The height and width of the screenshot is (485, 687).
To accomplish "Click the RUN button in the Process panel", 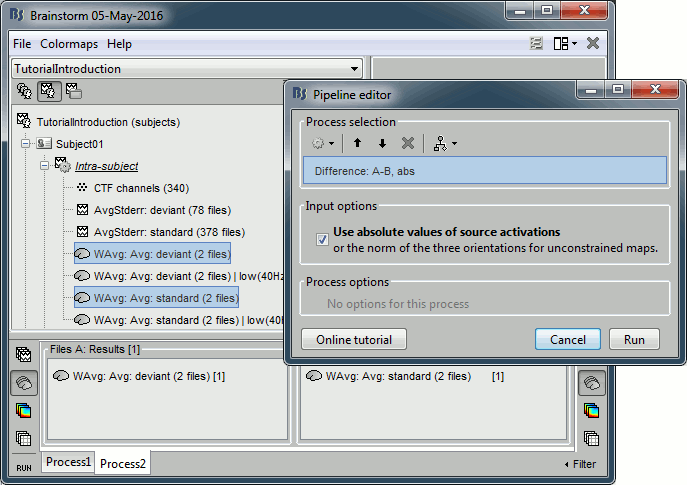I will click(23, 467).
